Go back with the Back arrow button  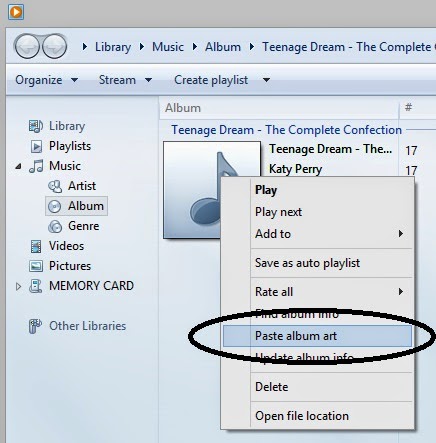pos(27,46)
